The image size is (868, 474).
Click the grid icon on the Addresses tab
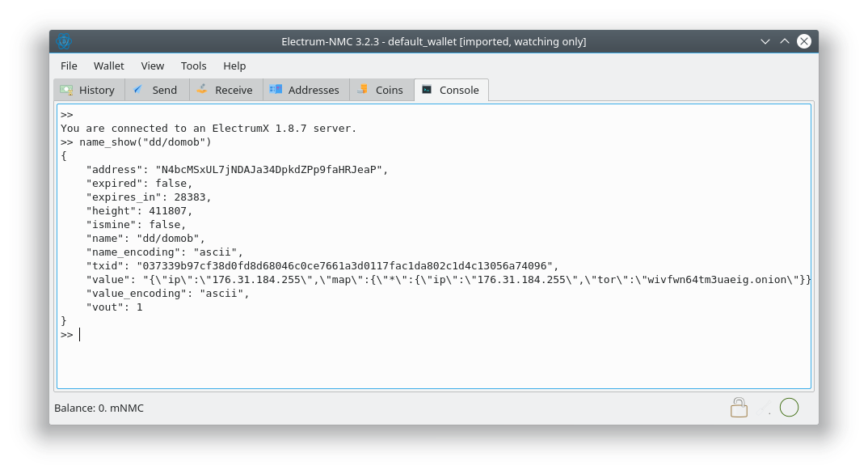[x=275, y=89]
